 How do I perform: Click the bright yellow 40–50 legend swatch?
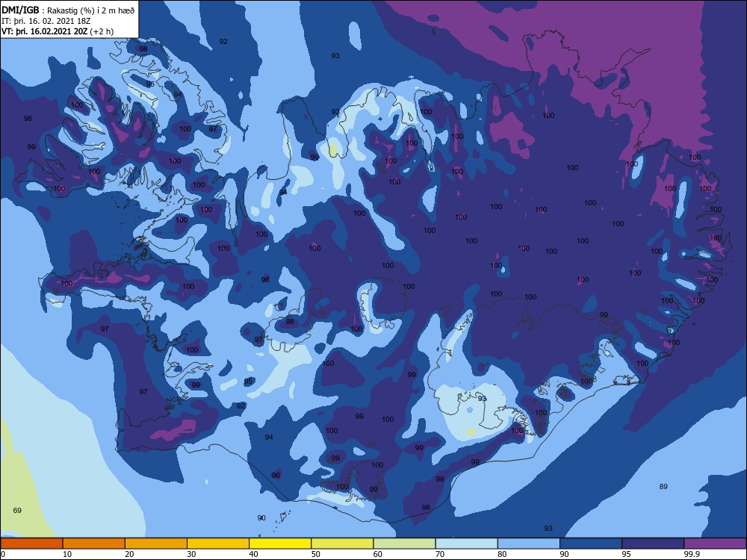click(x=280, y=544)
